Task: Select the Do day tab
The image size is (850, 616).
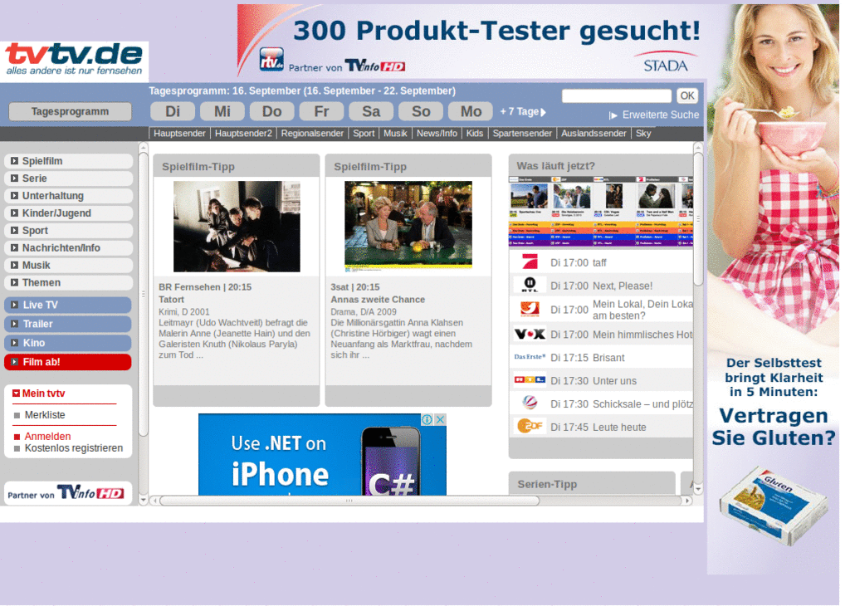Action: coord(272,111)
